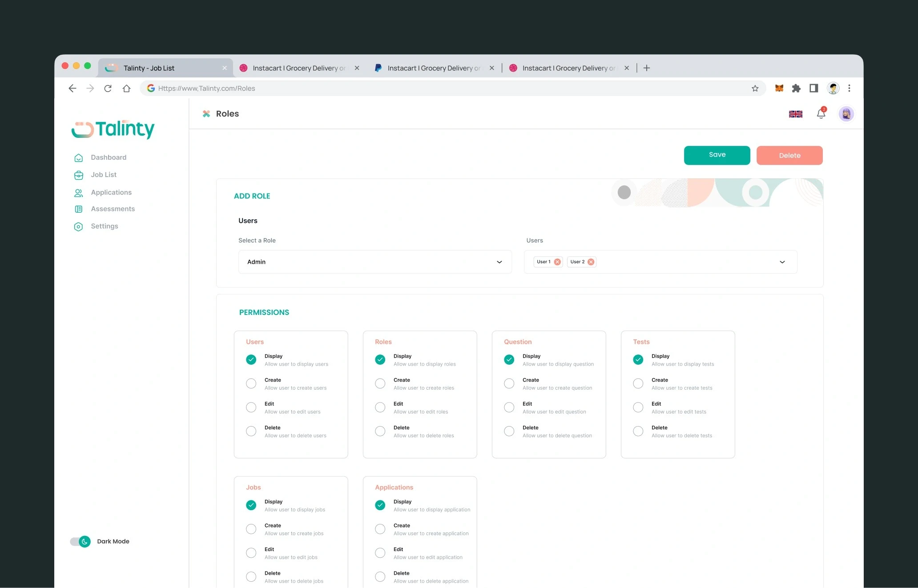Switch to Talinty - Job List tab
The height and width of the screenshot is (588, 918).
coord(165,68)
